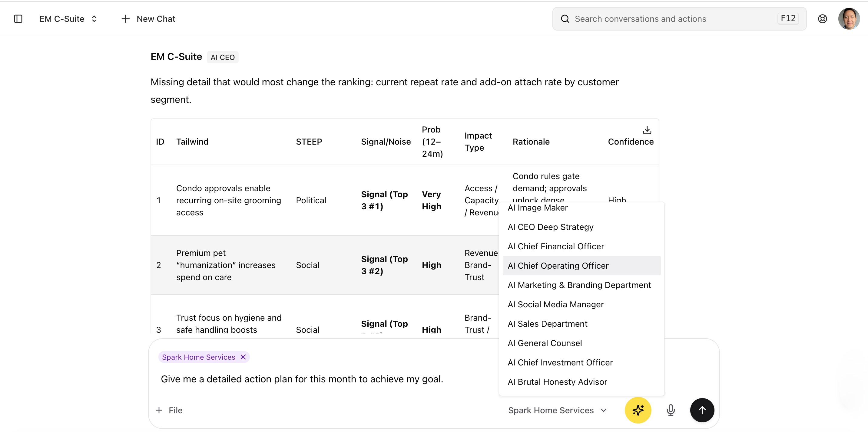
Task: Pick AI Social Media Manager
Action: [581, 304]
